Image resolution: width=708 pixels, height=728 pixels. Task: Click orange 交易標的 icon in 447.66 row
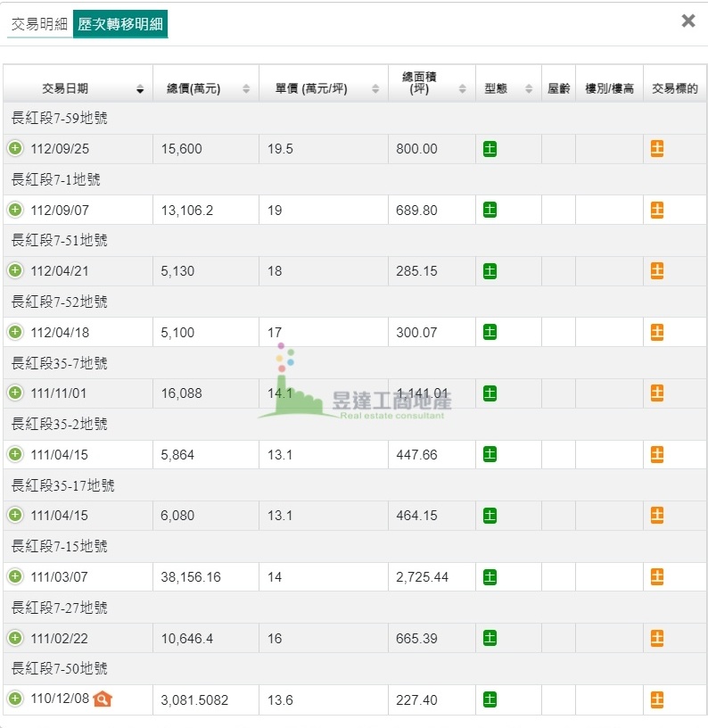pos(657,454)
